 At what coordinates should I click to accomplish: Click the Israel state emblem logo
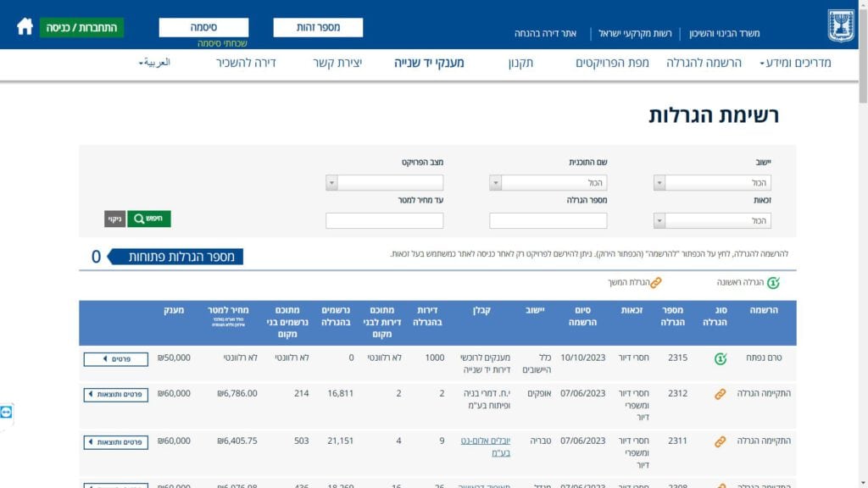(842, 25)
